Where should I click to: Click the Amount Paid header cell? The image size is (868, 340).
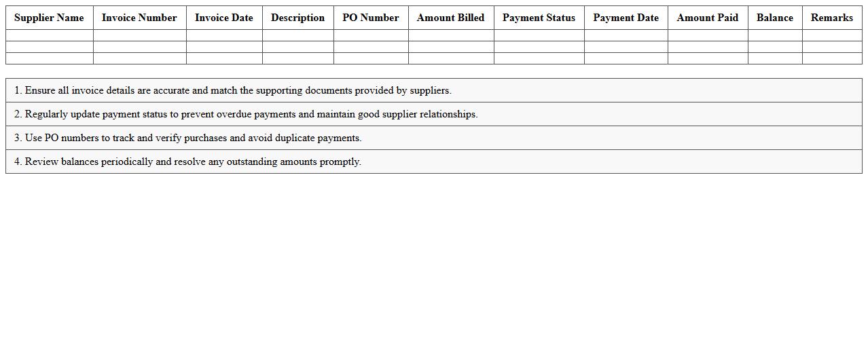point(707,18)
